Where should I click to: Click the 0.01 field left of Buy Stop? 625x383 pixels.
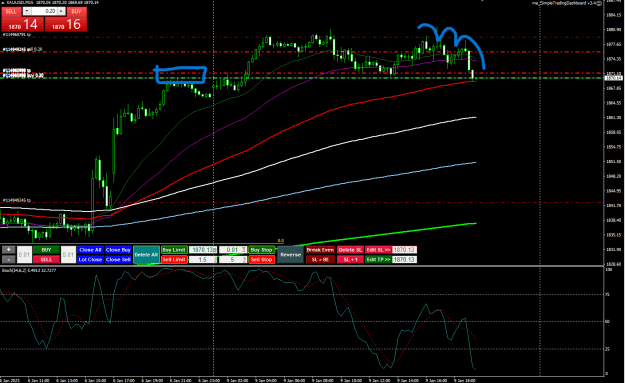[233, 250]
